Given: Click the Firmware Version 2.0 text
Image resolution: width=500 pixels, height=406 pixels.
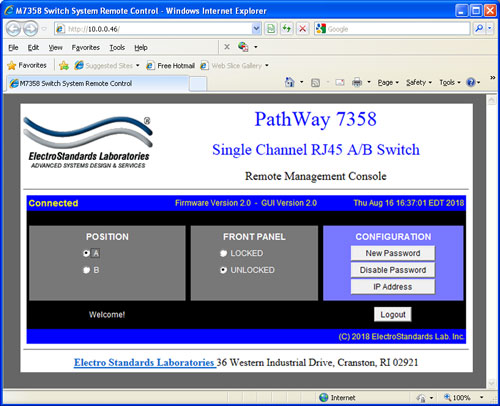Looking at the screenshot, I should pyautogui.click(x=213, y=203).
